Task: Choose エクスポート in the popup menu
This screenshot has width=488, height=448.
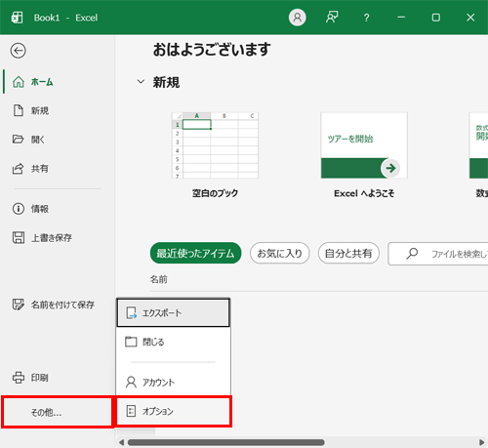Action: [173, 313]
